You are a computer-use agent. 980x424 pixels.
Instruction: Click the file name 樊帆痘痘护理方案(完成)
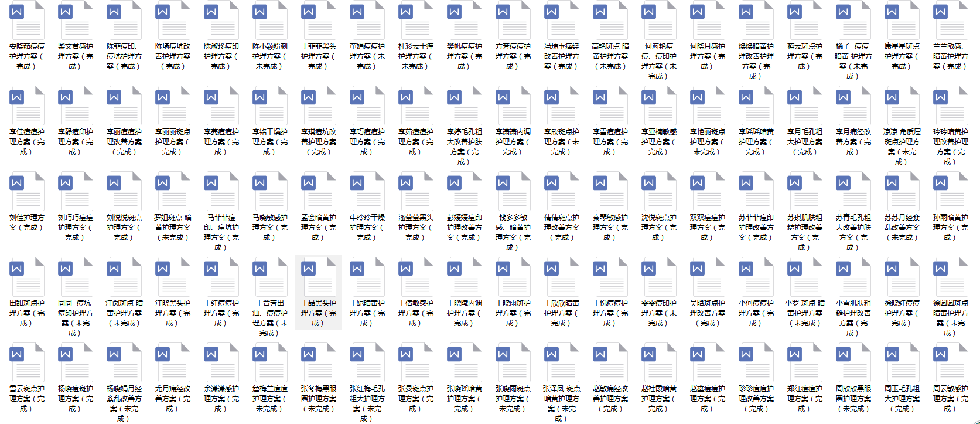(x=464, y=56)
